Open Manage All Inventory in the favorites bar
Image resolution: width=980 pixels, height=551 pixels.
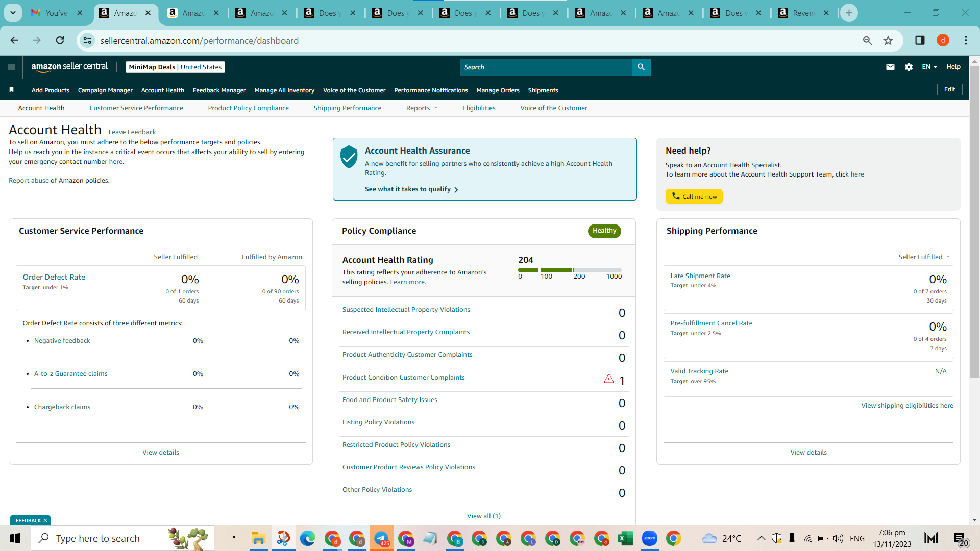tap(284, 90)
